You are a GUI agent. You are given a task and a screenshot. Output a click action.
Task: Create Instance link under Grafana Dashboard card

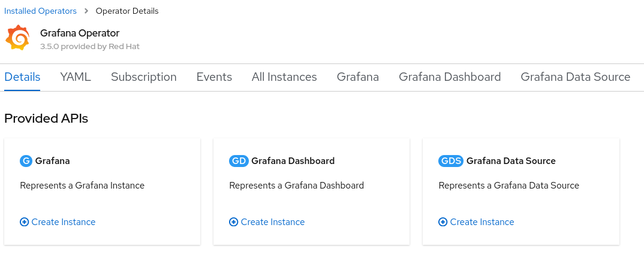click(273, 222)
